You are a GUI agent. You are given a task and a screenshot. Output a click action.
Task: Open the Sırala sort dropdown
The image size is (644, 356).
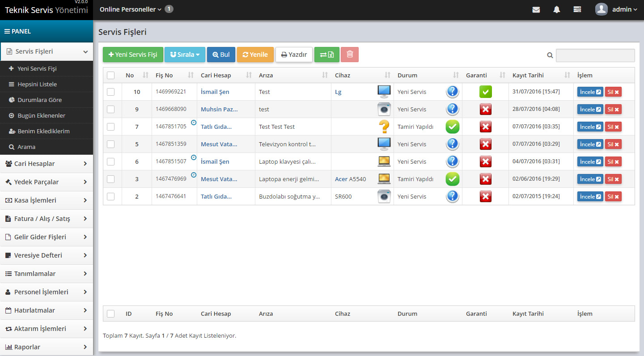pyautogui.click(x=185, y=55)
